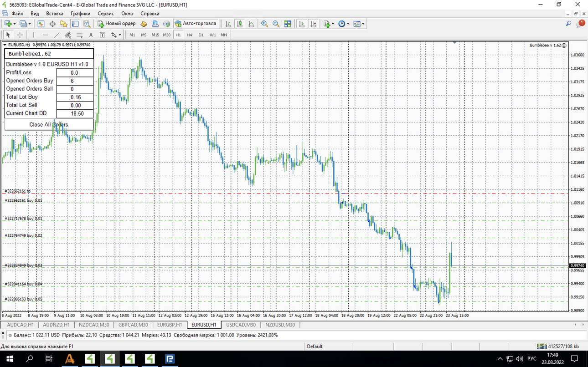The image size is (588, 367).
Task: Zoom in on the chart
Action: 264,24
